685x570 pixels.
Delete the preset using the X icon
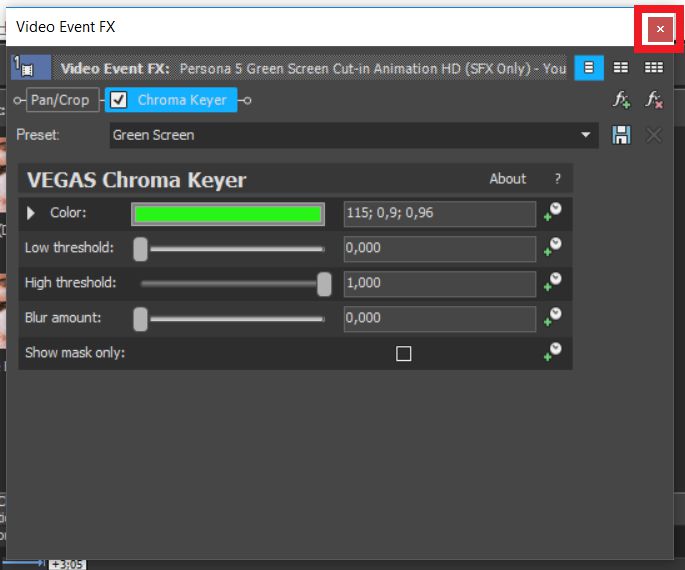pos(654,135)
